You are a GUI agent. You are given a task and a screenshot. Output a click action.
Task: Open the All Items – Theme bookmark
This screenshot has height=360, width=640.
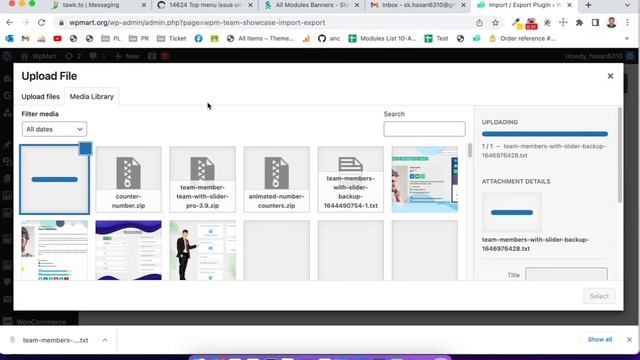[260, 38]
